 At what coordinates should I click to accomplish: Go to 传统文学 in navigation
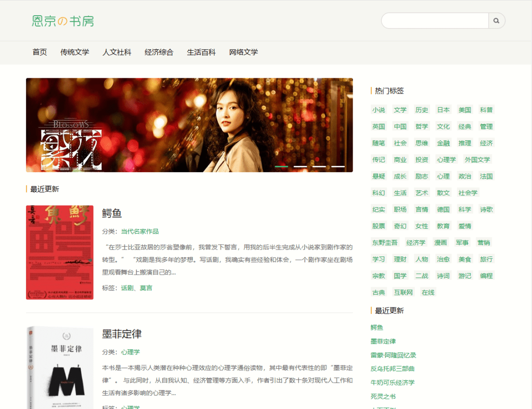[x=75, y=52]
